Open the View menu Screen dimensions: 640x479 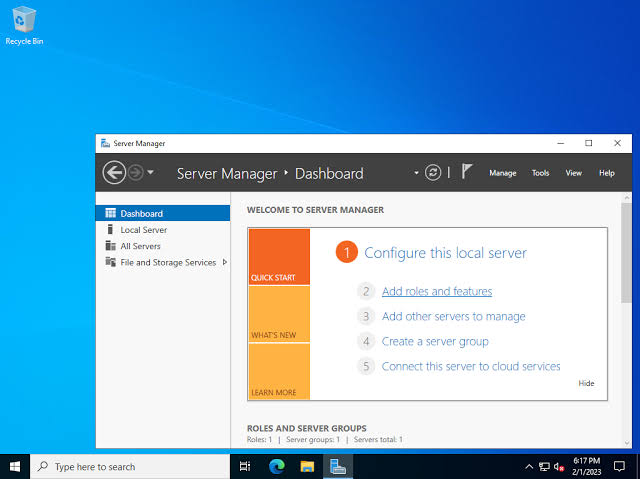point(573,173)
